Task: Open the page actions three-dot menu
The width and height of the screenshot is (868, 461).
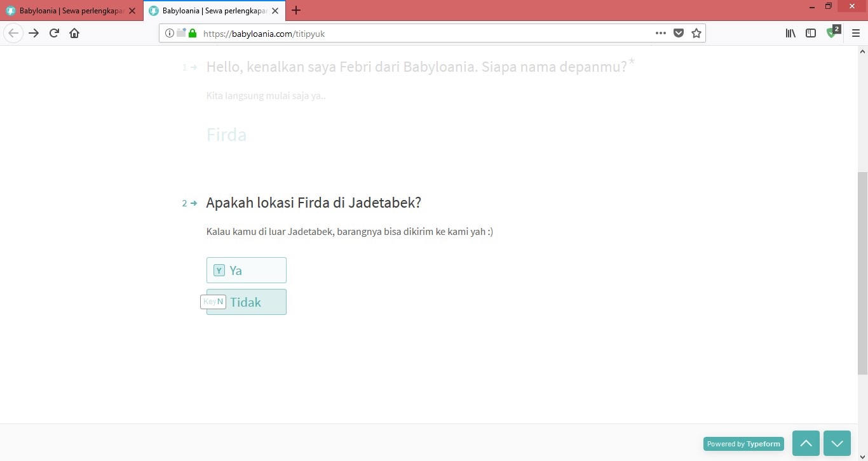Action: coord(661,33)
